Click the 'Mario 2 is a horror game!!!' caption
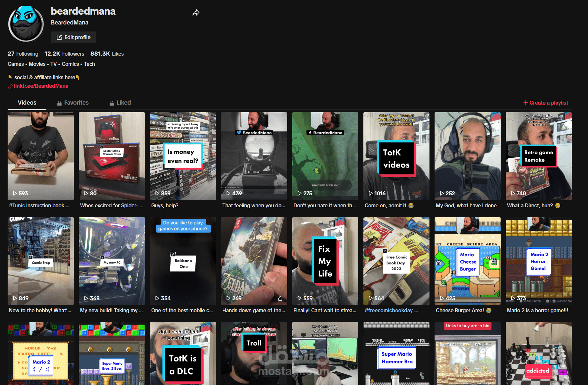Viewport: 588px width, 385px height. pos(537,310)
